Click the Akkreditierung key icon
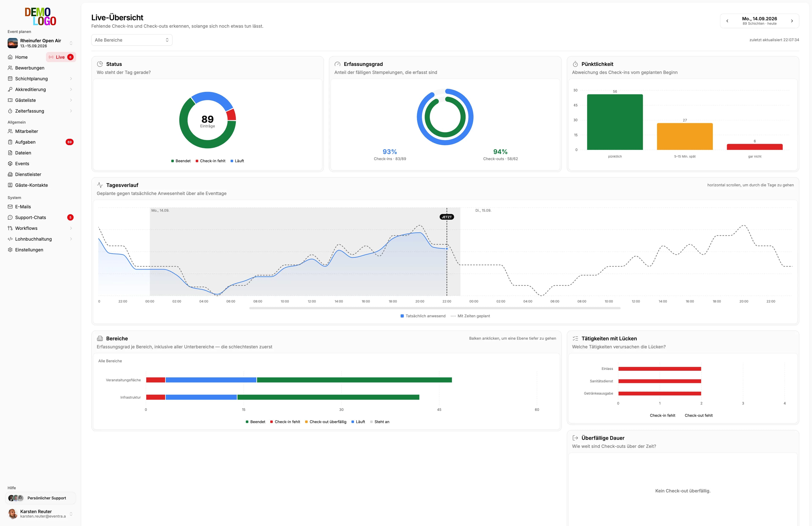The width and height of the screenshot is (812, 526). [x=10, y=89]
